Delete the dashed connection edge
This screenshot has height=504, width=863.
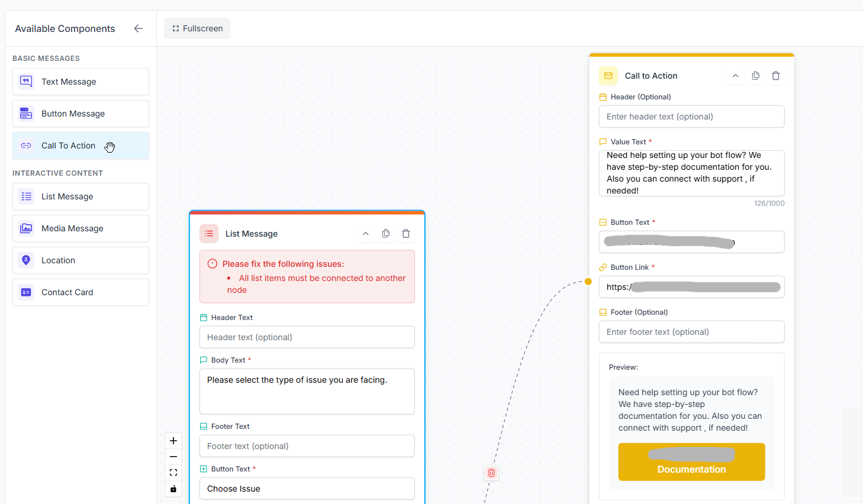491,473
